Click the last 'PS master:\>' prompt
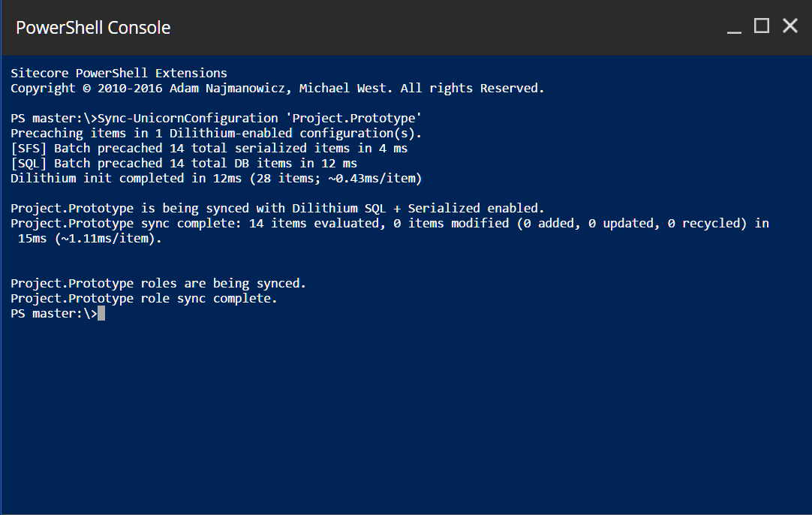The width and height of the screenshot is (812, 515). click(53, 314)
